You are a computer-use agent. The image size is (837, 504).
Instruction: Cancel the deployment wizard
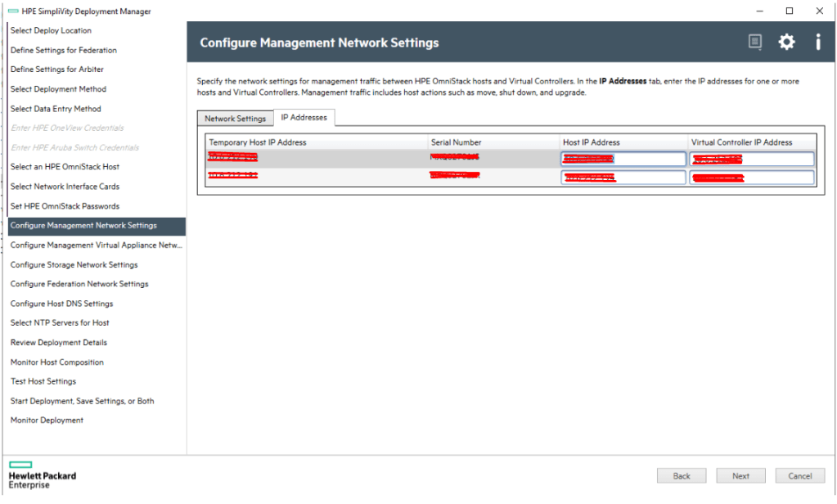[x=799, y=475]
